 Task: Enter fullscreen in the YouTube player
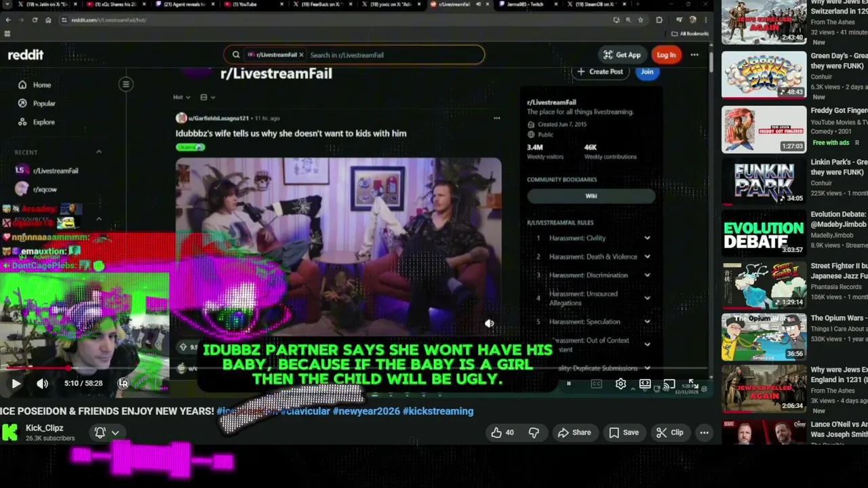point(693,384)
